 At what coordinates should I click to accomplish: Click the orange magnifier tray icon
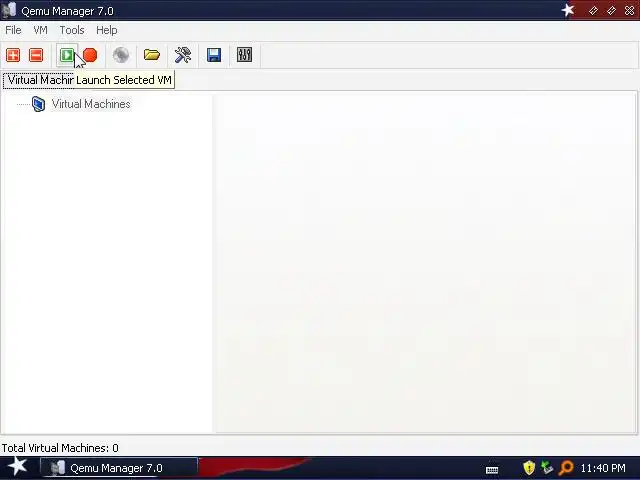(x=566, y=468)
